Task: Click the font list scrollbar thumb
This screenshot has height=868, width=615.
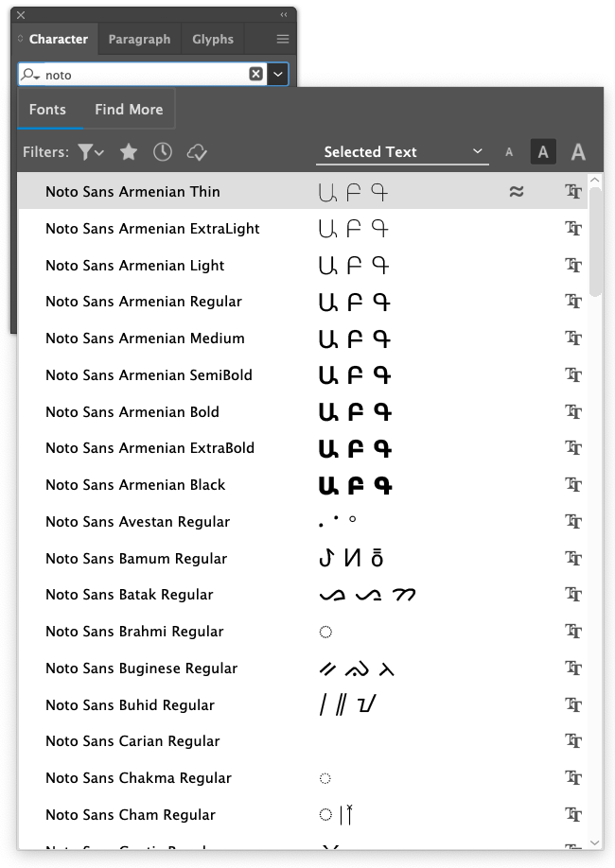Action: (x=595, y=242)
